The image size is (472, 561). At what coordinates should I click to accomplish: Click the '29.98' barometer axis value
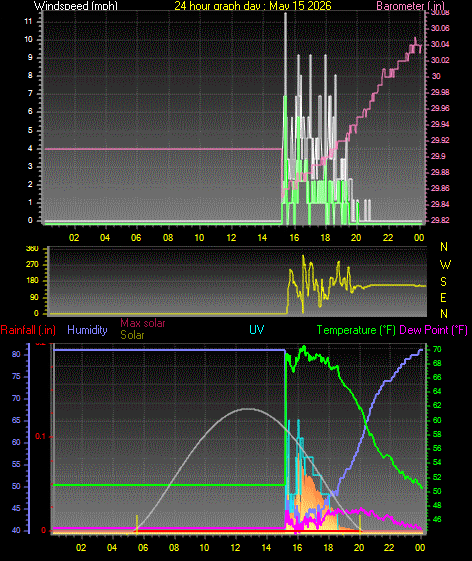440,92
